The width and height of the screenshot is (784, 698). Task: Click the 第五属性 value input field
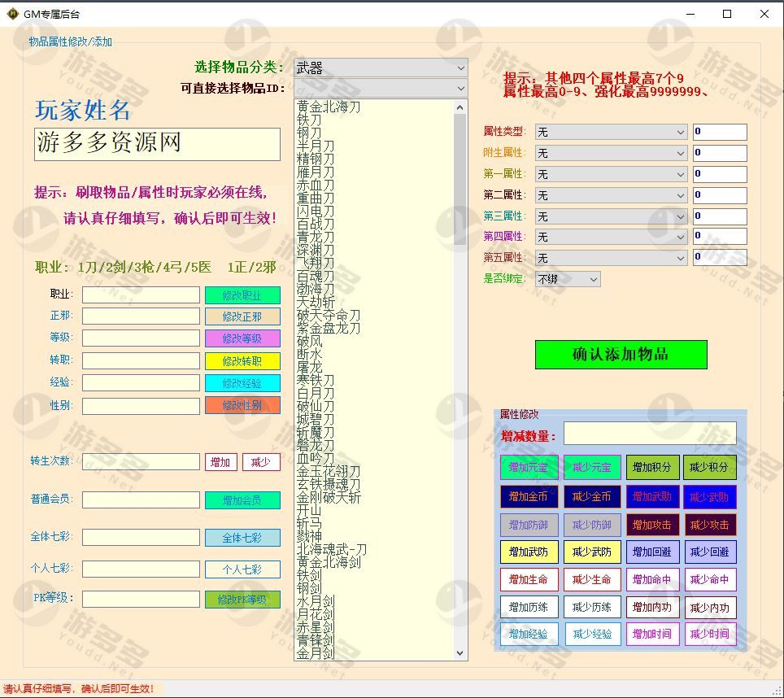tap(720, 258)
